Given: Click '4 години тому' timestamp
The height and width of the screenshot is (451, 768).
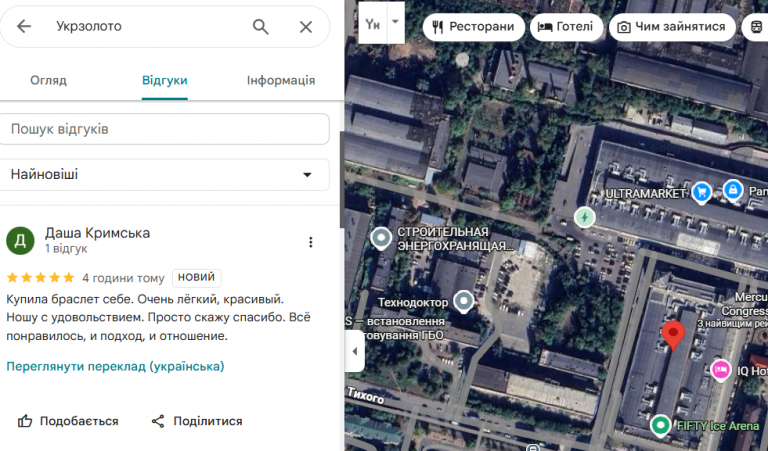Looking at the screenshot, I should (x=123, y=278).
